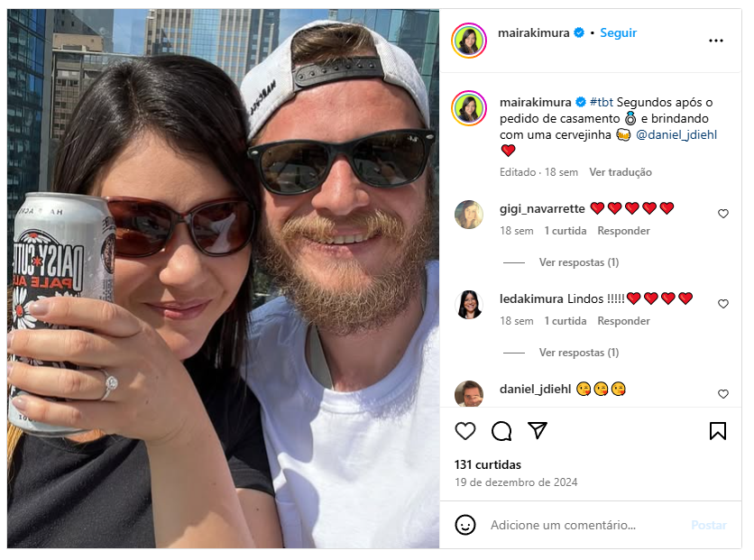
Task: Open the three-dots more options menu
Action: (x=715, y=41)
